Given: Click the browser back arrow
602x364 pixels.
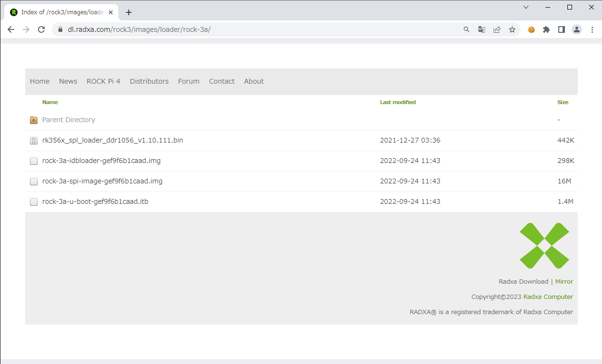Looking at the screenshot, I should (x=11, y=29).
